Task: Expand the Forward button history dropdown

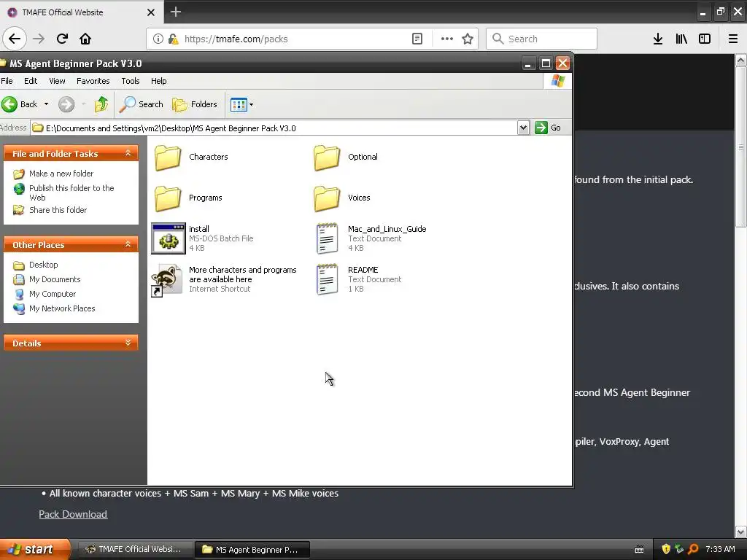Action: click(83, 104)
